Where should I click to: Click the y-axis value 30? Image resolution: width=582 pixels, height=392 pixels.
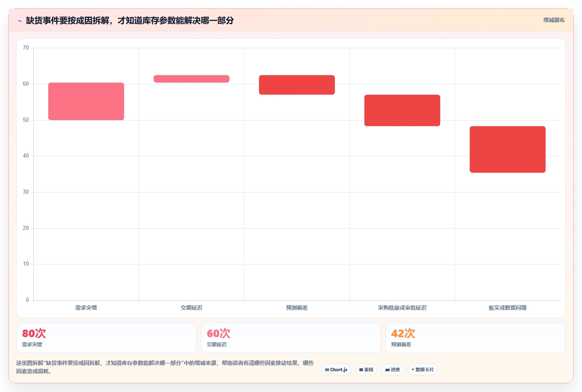[x=26, y=192]
